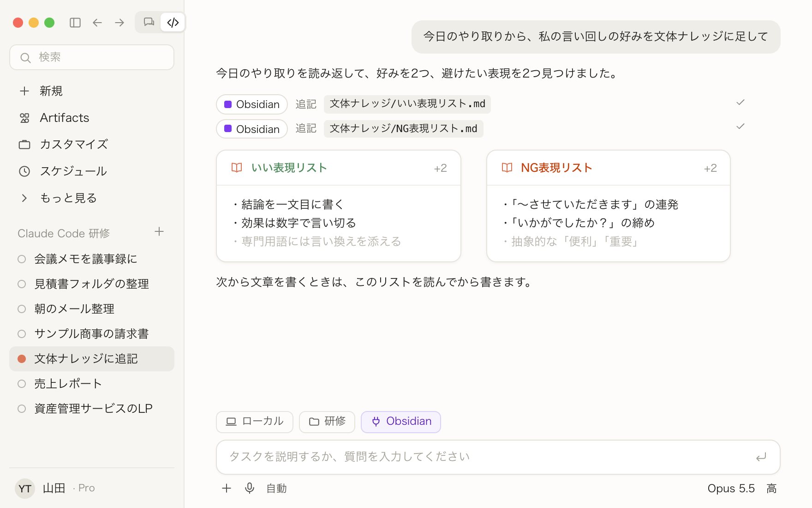The height and width of the screenshot is (508, 812).
Task: Click the checkmark on the NG表現リスト.md row
Action: [740, 127]
